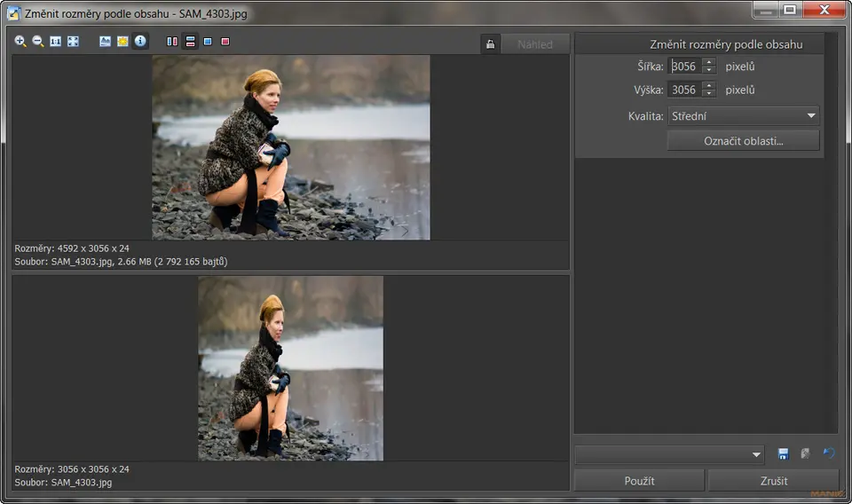Click the overexposure highlight sun icon
This screenshot has height=504, width=852.
coord(122,42)
